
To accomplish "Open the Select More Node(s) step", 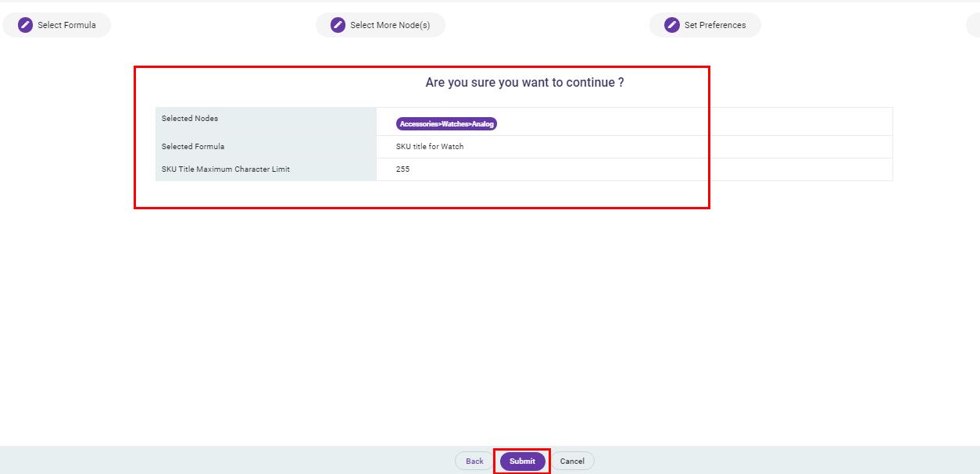I will 381,25.
